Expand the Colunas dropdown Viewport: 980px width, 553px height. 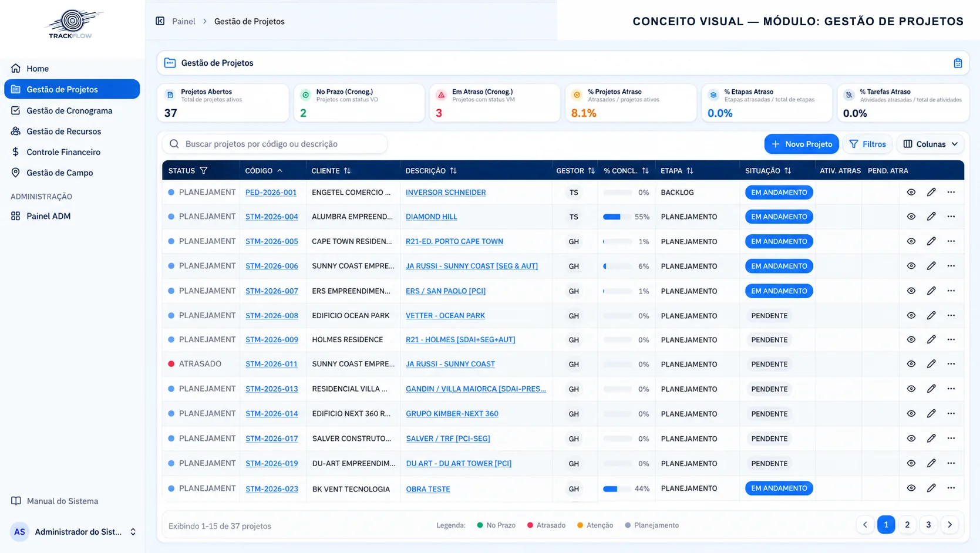[930, 144]
